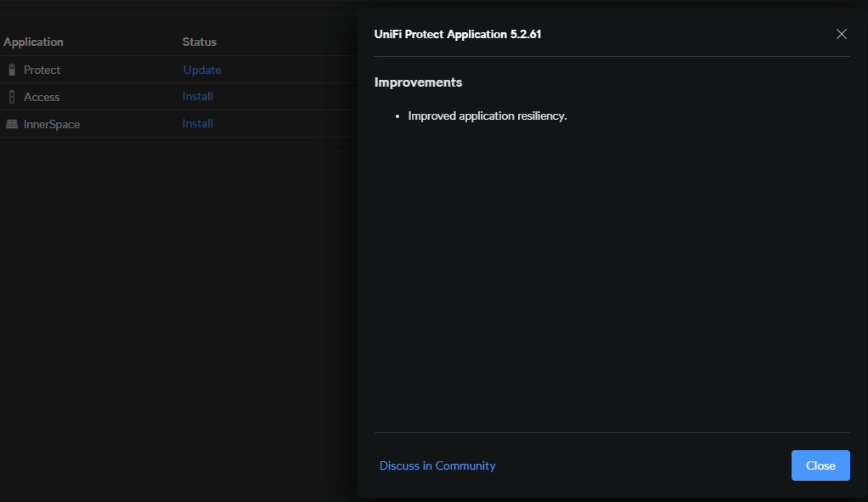868x502 pixels.
Task: Click Update for the Protect application
Action: pyautogui.click(x=202, y=70)
